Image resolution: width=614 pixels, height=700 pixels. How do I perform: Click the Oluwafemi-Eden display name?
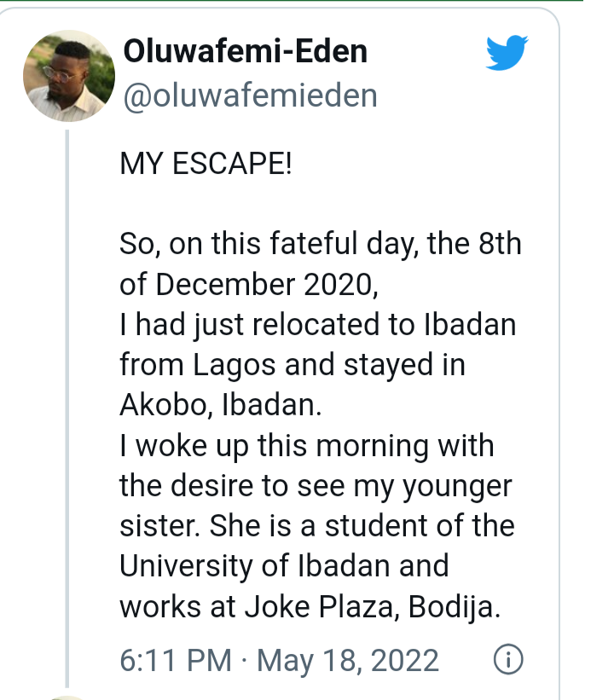click(x=245, y=51)
